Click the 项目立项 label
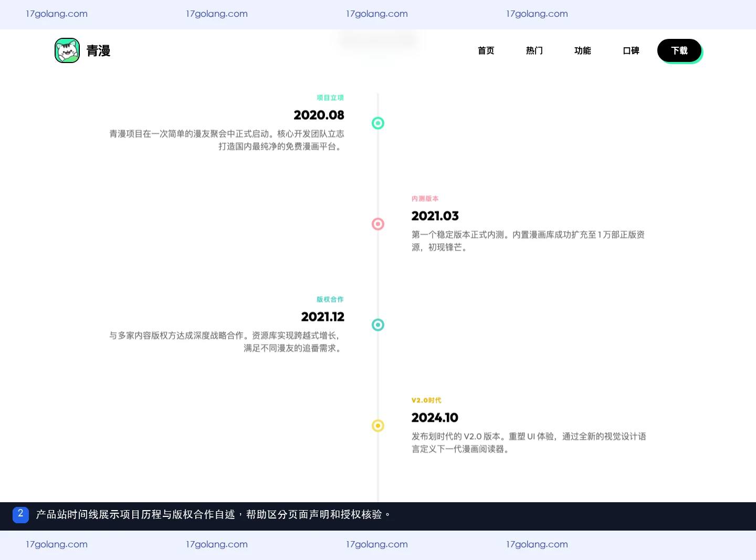Viewport: 756px width, 560px height. [x=330, y=98]
